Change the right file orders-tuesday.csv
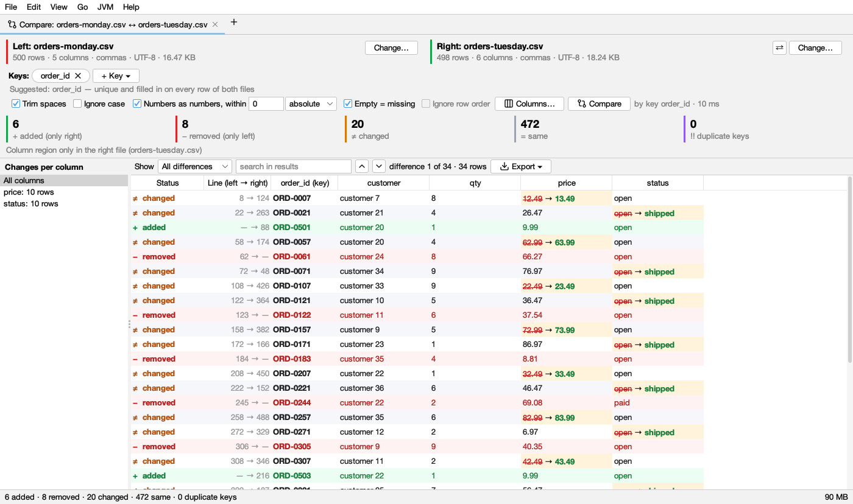The image size is (853, 504). pyautogui.click(x=815, y=47)
